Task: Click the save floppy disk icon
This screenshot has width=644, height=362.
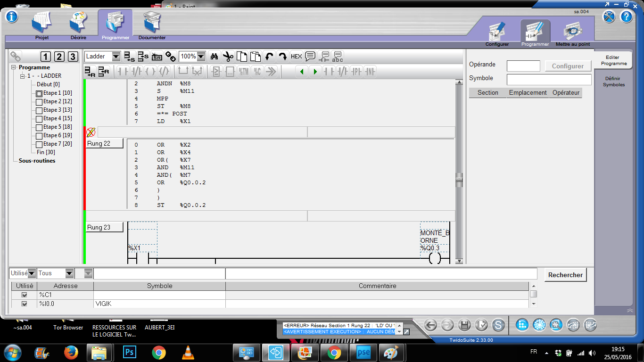Action: tap(464, 325)
